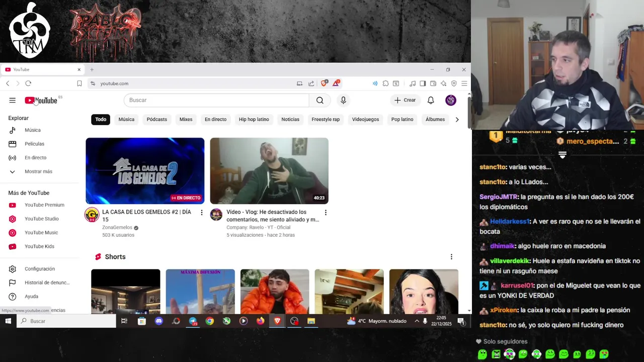Viewport: 644px width, 362px height.
Task: Open YouTube Music link
Action: tap(40, 232)
